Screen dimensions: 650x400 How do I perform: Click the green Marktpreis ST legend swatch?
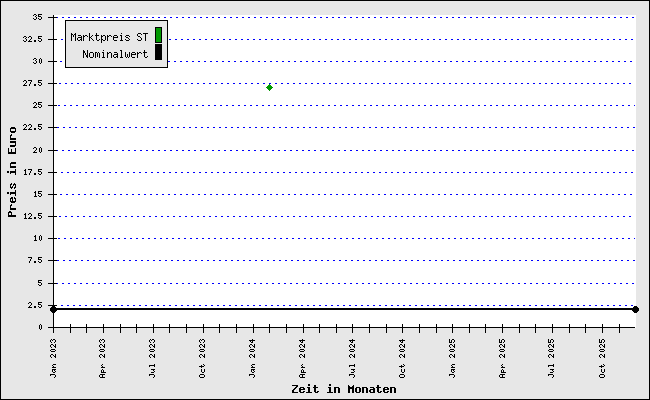pos(158,35)
